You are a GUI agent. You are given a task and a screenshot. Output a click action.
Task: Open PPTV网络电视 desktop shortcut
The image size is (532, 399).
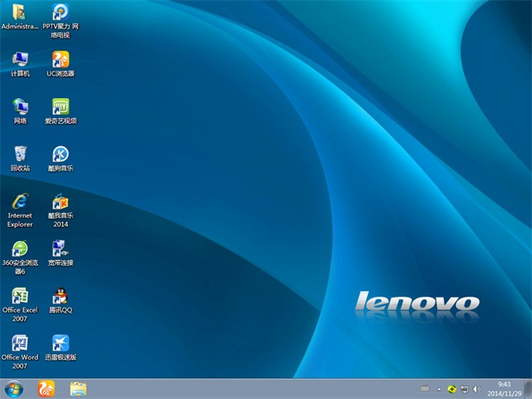pos(61,12)
